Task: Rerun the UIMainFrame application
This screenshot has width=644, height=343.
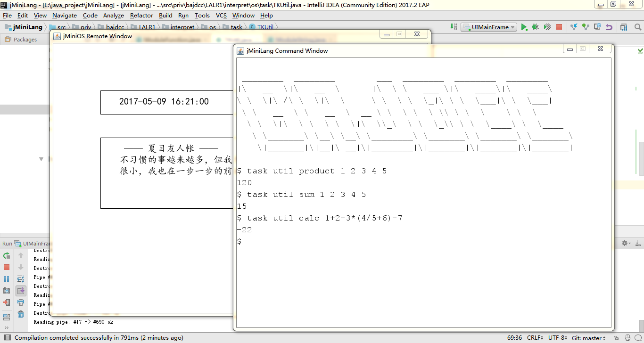Action: click(7, 256)
